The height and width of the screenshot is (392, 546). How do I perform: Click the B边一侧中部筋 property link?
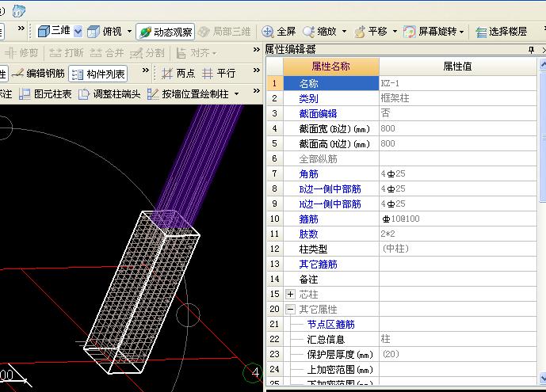330,188
